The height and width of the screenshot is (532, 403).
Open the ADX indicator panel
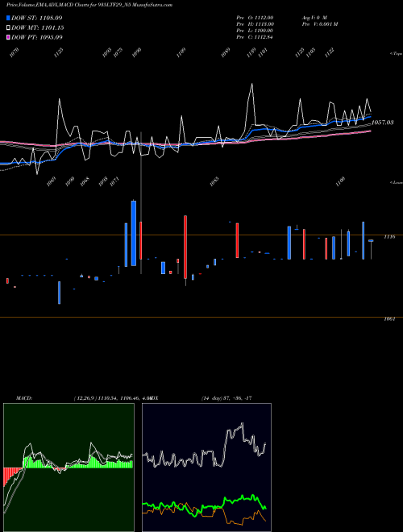pyautogui.click(x=206, y=468)
